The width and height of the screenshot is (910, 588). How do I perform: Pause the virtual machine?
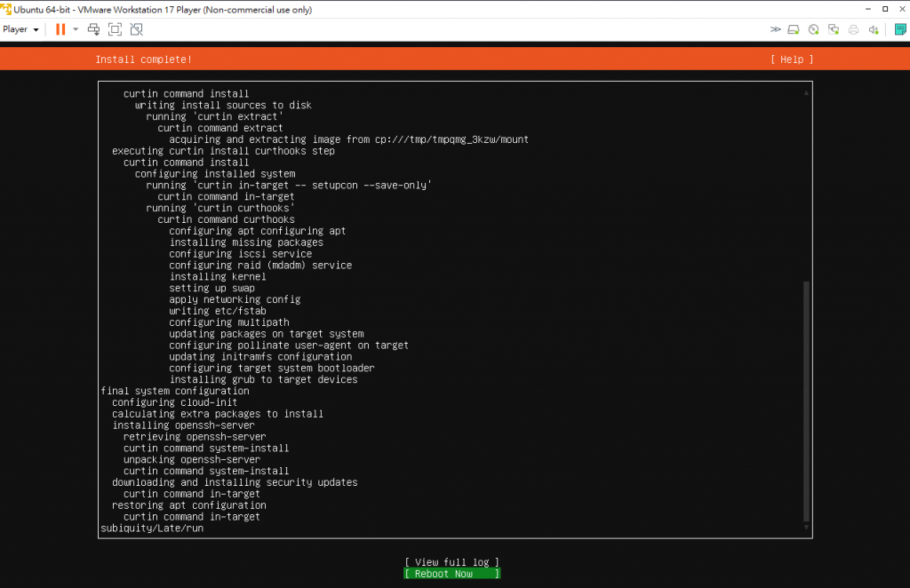60,29
